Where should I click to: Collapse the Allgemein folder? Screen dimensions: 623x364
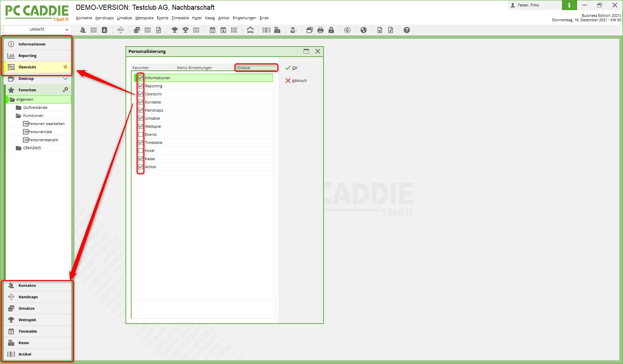tap(12, 99)
